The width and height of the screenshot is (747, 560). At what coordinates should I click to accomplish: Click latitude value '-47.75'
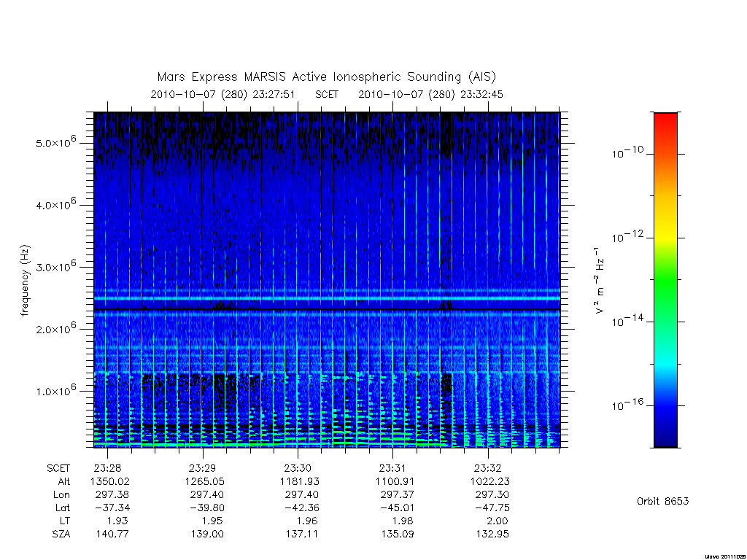pos(491,507)
